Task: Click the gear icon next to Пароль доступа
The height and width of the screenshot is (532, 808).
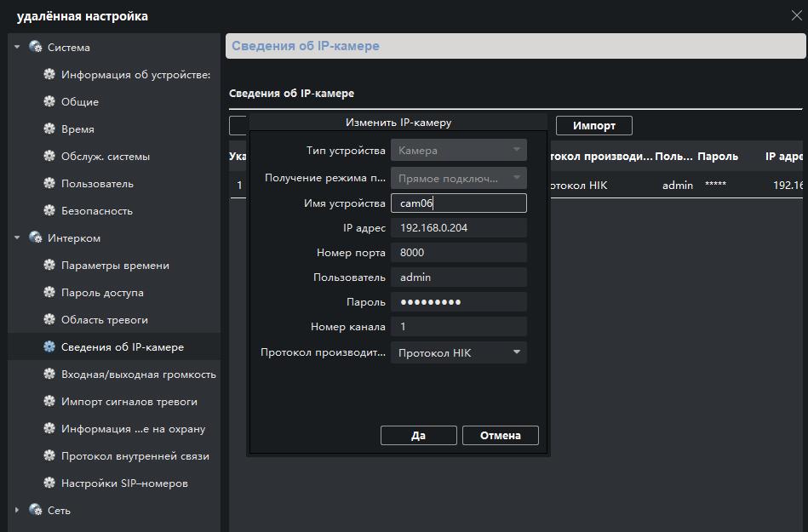Action: click(49, 293)
